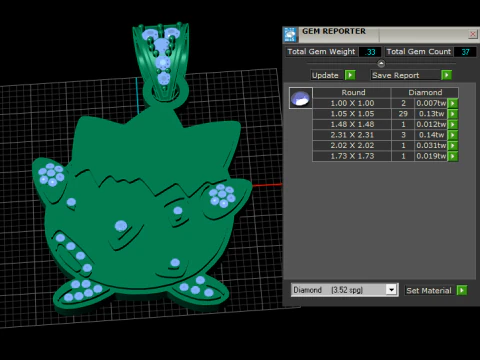Screen dimensions: 480x360
Task: Click the Total Gem Weight label
Action: (321, 52)
